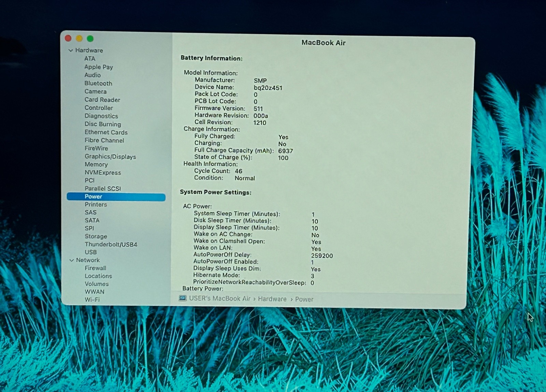Click the AC Power subheading

[x=197, y=206]
